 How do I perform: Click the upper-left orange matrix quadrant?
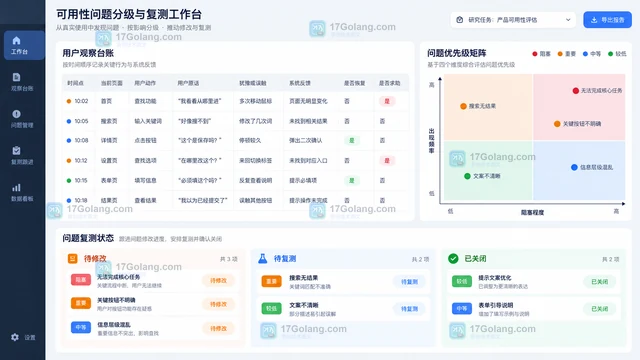(x=488, y=107)
